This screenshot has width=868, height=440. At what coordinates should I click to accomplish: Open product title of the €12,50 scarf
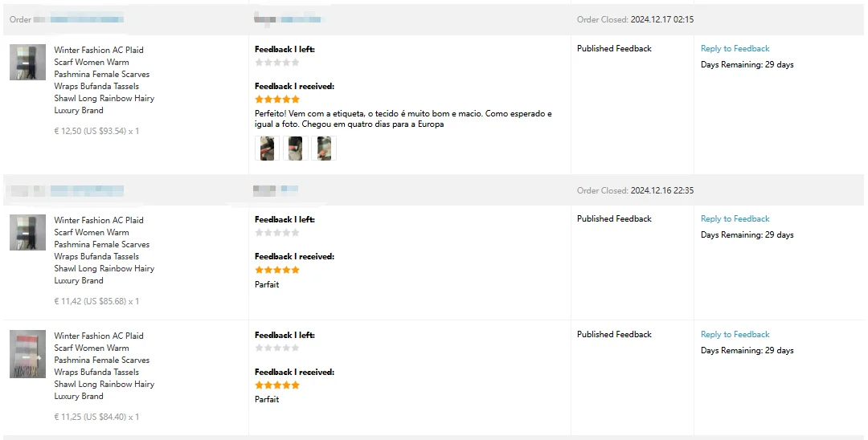tap(104, 79)
